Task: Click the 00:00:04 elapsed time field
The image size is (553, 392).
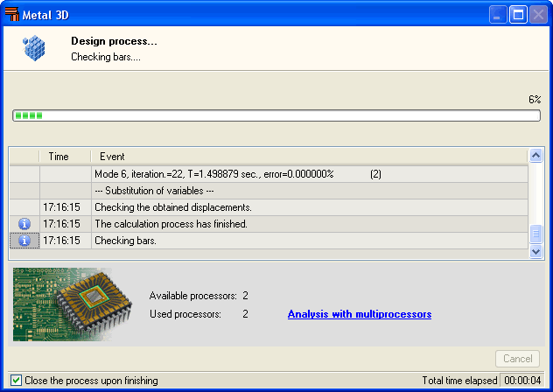Action: (522, 381)
